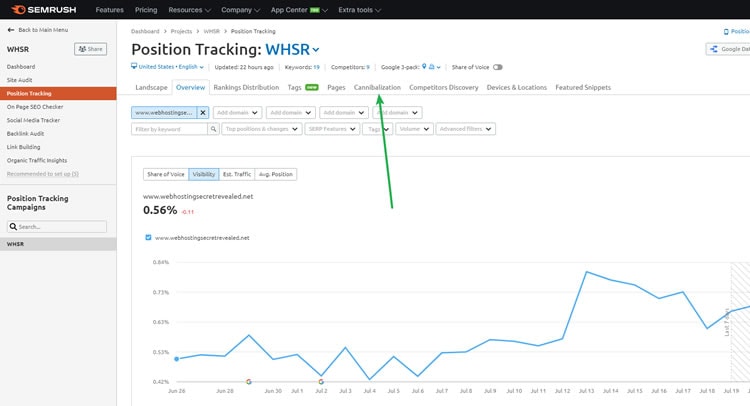Select the Visibility chart metric
The height and width of the screenshot is (406, 750).
204,175
